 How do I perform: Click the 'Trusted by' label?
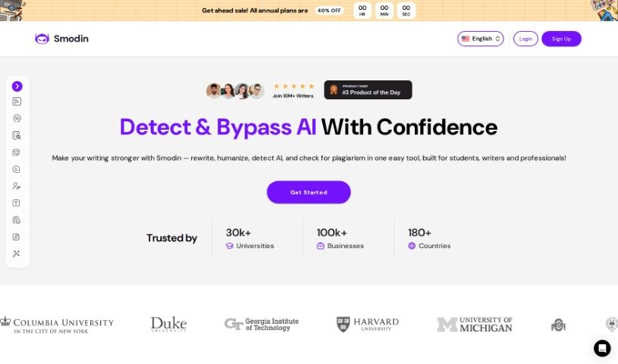172,238
